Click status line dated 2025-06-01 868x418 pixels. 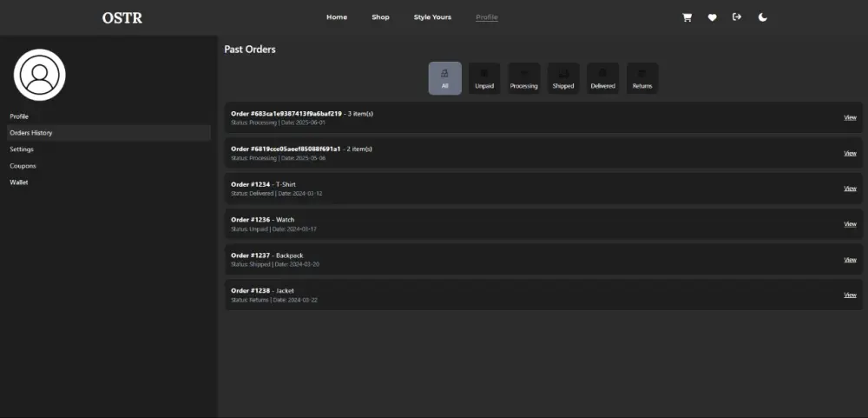click(278, 123)
